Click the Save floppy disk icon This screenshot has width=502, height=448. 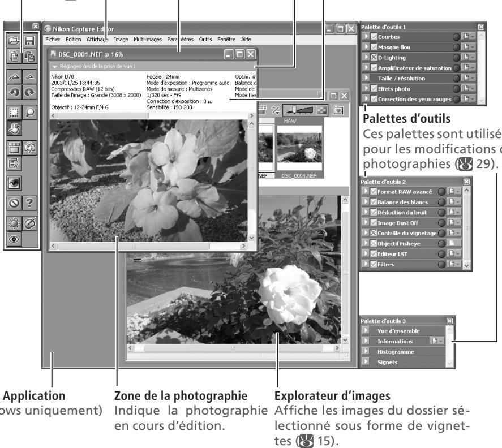tap(30, 41)
